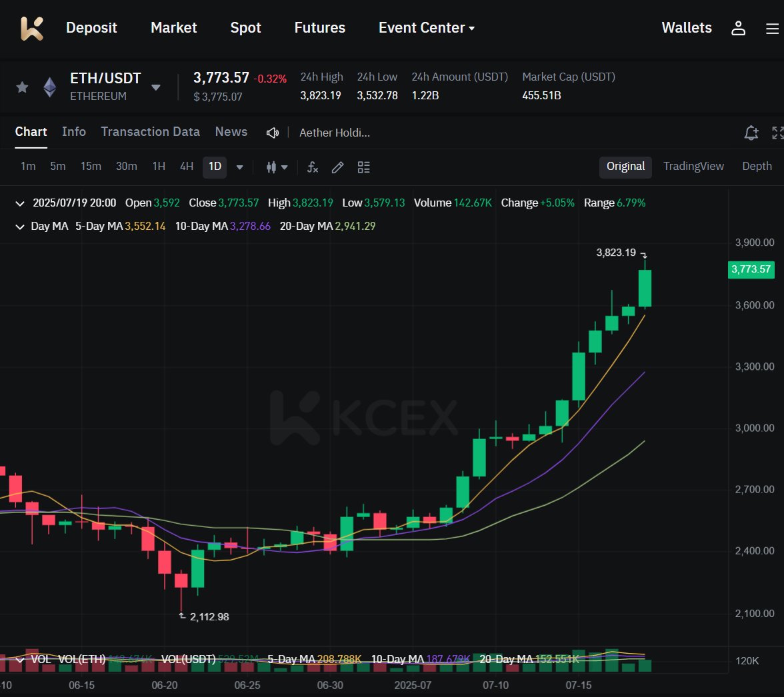This screenshot has height=697, width=784.
Task: Click the 20-Day MA value 2,941.29
Action: point(355,227)
